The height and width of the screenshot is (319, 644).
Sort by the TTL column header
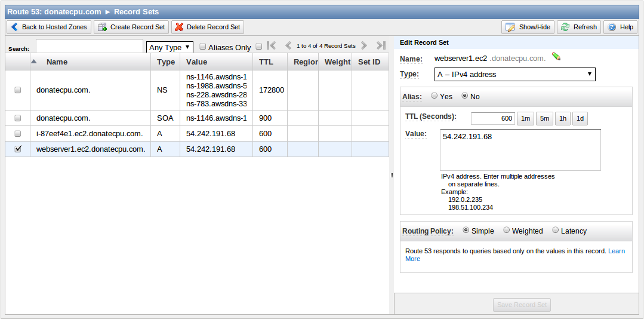[x=270, y=62]
